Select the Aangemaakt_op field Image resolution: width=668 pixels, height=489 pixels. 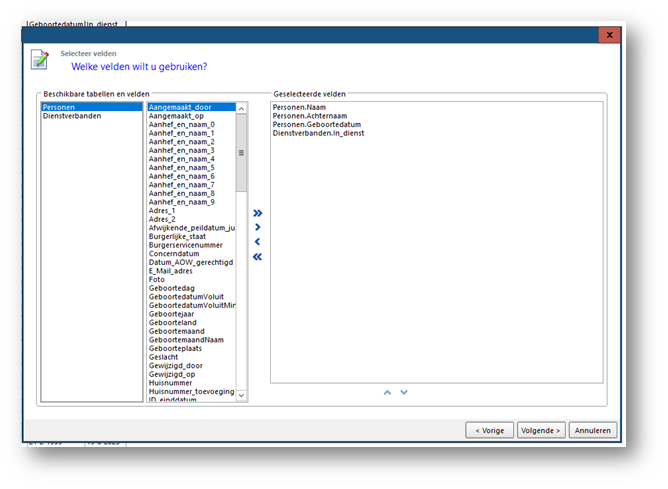click(x=191, y=116)
